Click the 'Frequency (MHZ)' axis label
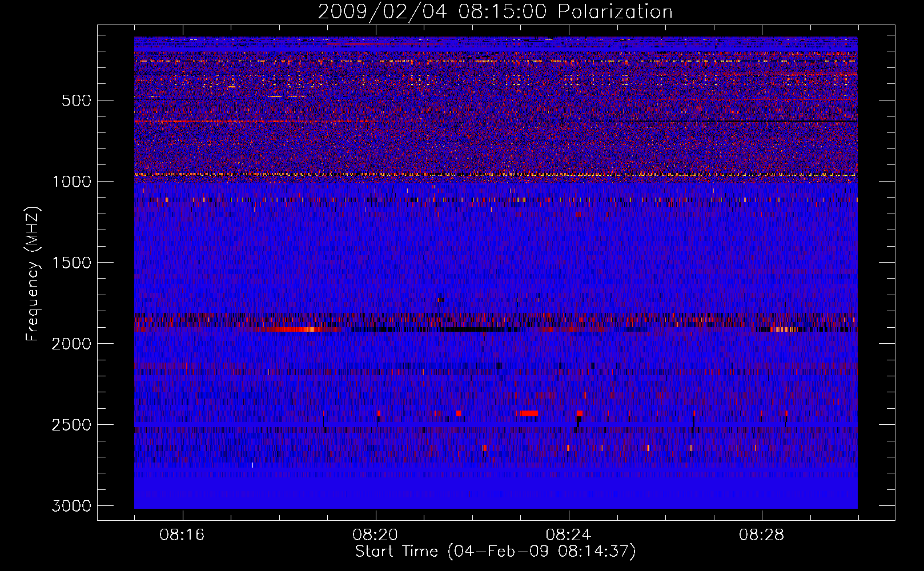924x571 pixels. point(33,274)
